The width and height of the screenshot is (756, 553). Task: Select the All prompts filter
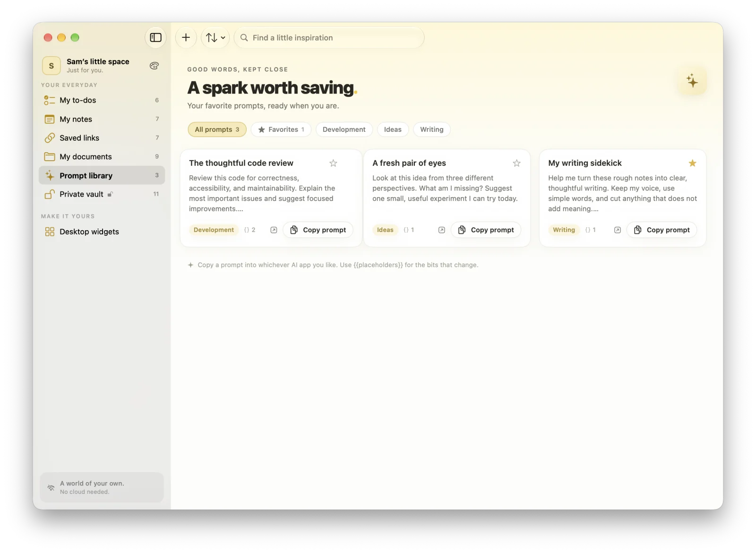(217, 130)
